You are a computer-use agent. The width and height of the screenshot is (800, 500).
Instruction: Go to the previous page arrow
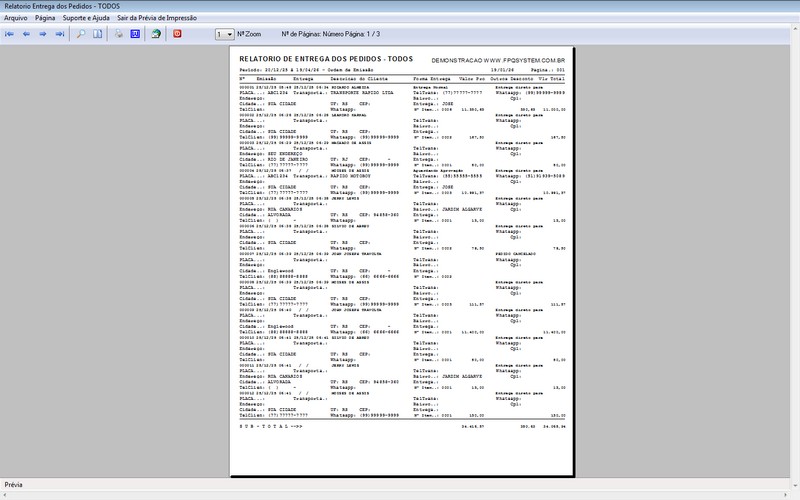tap(26, 34)
